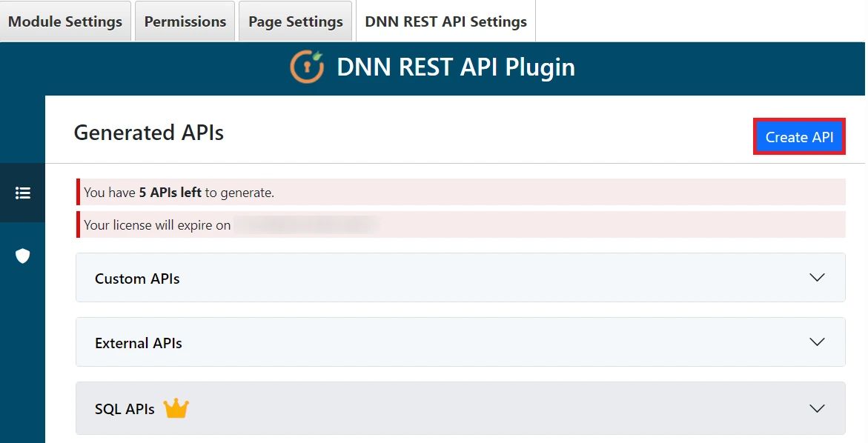The image size is (868, 443).
Task: Switch to the Page Settings tab
Action: 296,21
